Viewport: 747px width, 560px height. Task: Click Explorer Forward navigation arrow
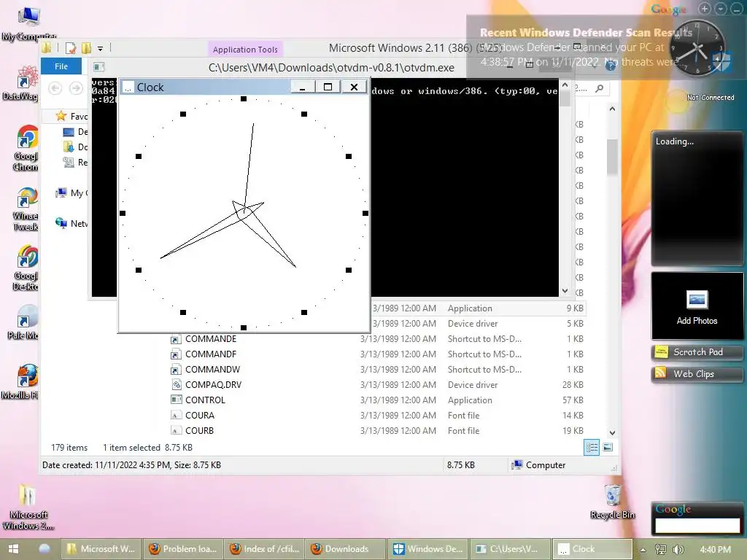75,88
